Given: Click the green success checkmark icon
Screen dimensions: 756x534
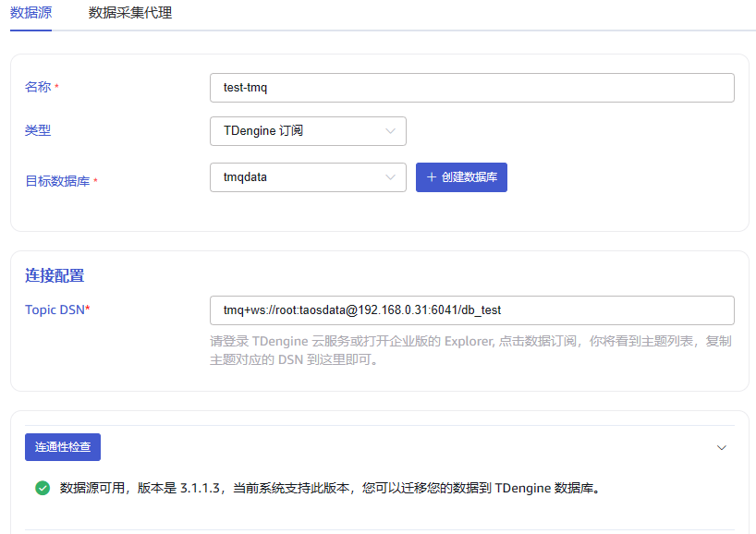Looking at the screenshot, I should tap(43, 488).
